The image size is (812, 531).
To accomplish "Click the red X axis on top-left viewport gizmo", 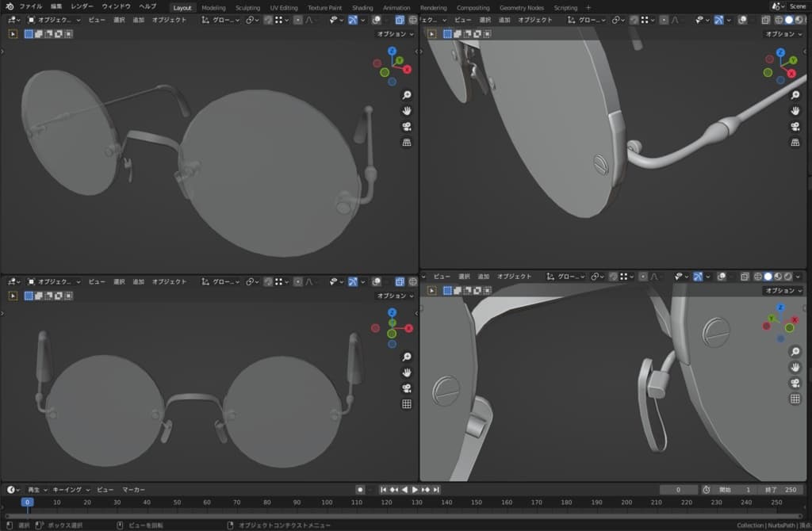I will pyautogui.click(x=407, y=70).
